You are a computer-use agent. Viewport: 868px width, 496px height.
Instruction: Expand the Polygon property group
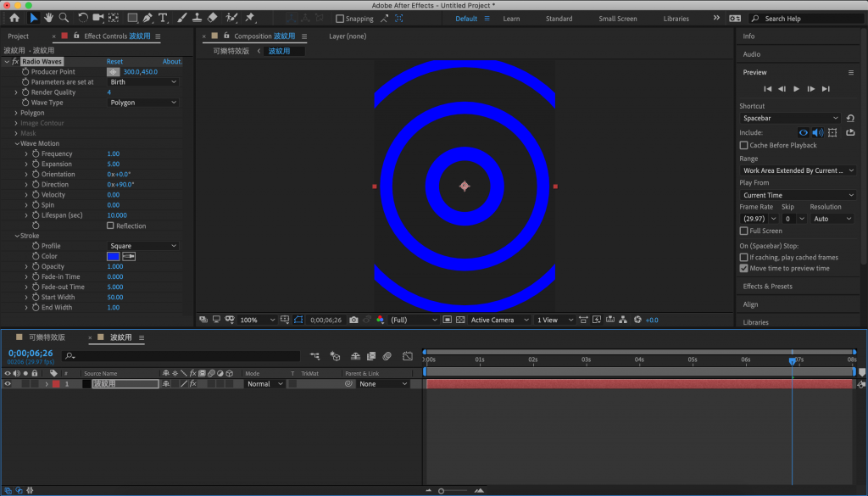[x=16, y=113]
